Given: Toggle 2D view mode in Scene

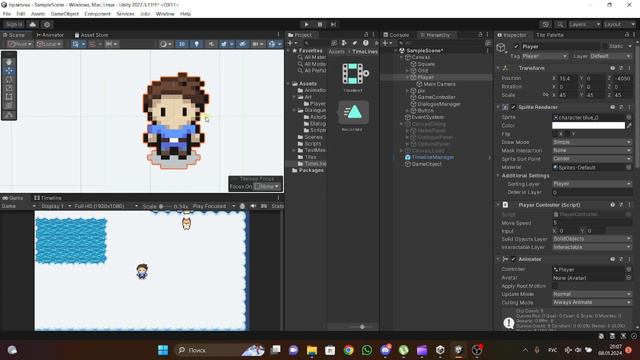Looking at the screenshot, I should click(182, 44).
